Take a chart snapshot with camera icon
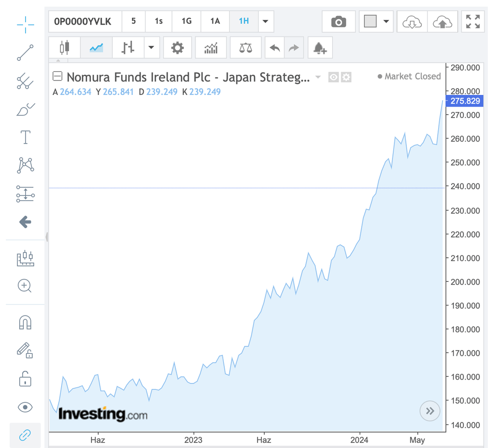The image size is (493, 448). (x=338, y=21)
